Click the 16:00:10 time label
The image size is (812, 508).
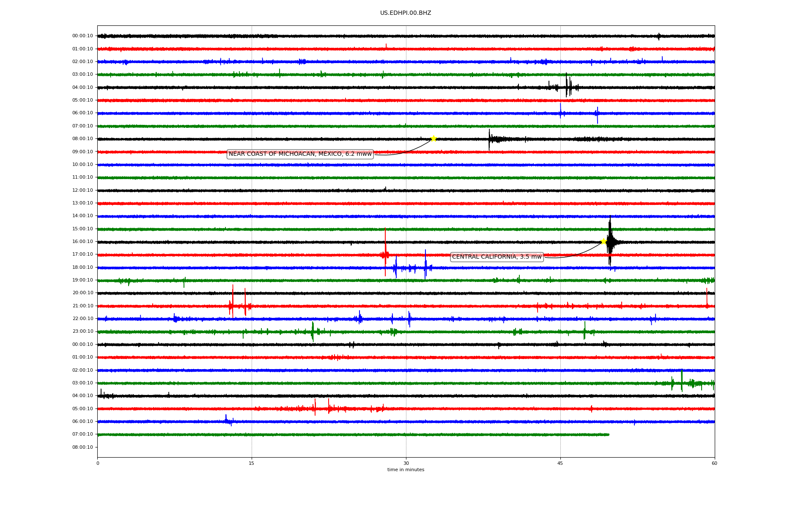pyautogui.click(x=82, y=242)
